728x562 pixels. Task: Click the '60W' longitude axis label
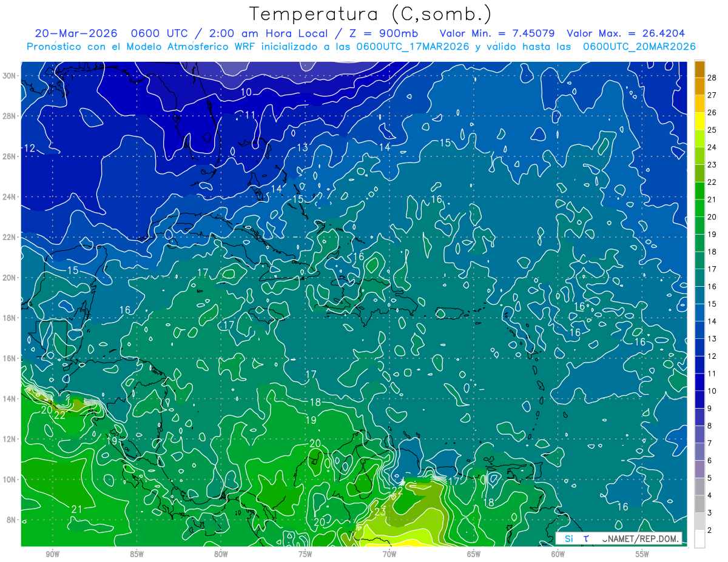[558, 554]
